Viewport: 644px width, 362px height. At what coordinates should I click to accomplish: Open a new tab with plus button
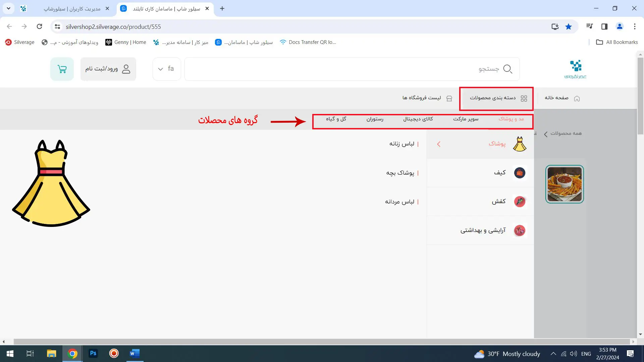click(x=222, y=9)
